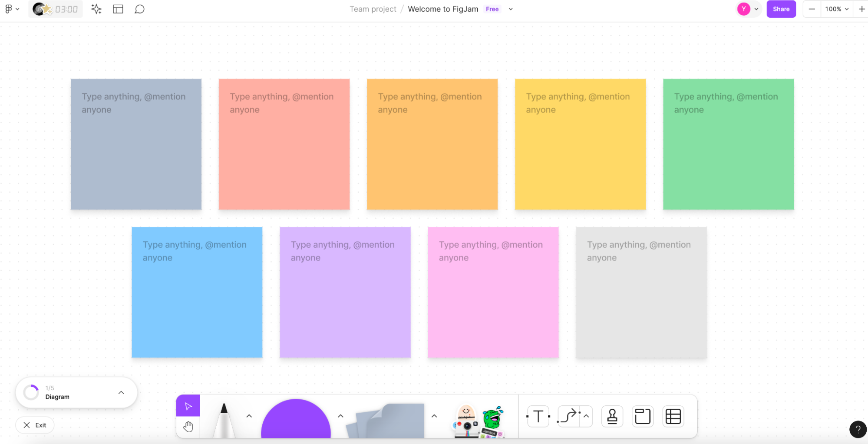This screenshot has height=444, width=868.
Task: Choose the purple circle shape tool
Action: pos(296,419)
